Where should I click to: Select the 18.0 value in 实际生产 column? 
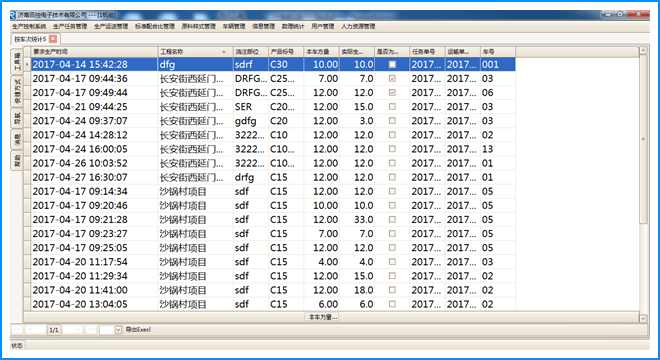(357, 290)
